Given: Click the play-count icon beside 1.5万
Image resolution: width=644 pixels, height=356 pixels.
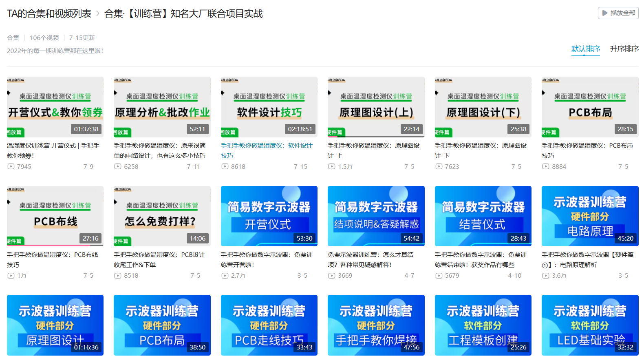Looking at the screenshot, I should point(332,166).
